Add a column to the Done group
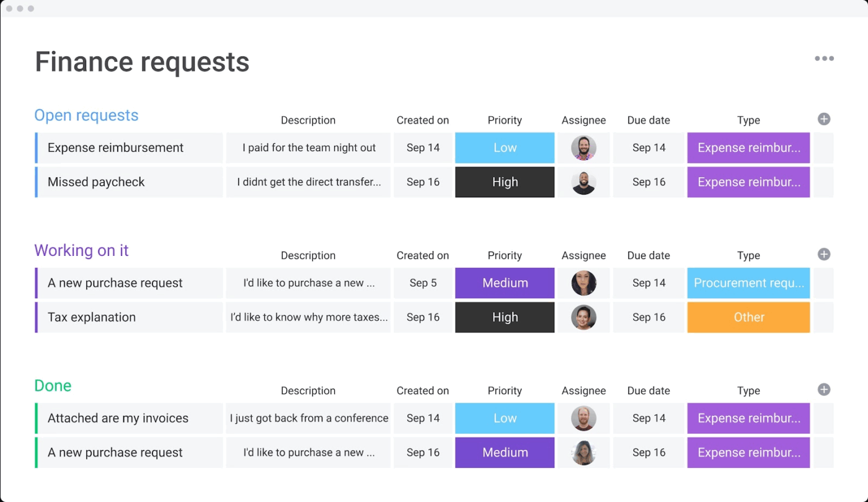 pos(824,390)
